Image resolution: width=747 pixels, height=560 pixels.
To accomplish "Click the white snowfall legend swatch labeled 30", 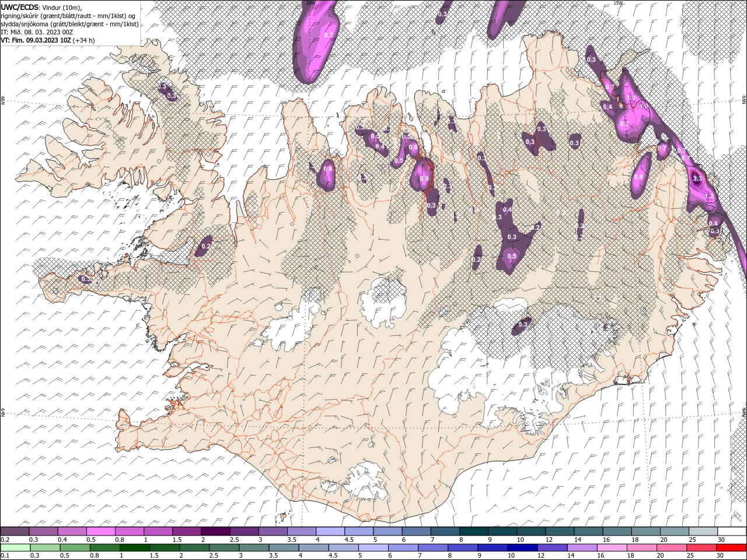I will (x=732, y=531).
